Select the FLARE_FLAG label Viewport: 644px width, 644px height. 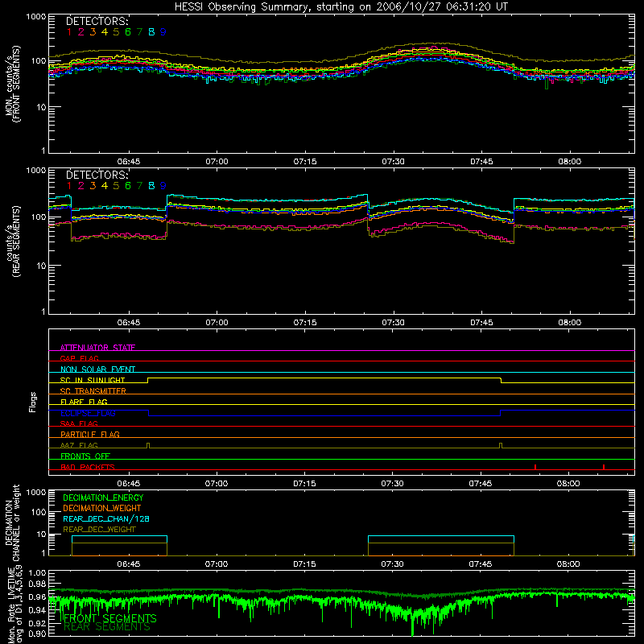click(84, 402)
